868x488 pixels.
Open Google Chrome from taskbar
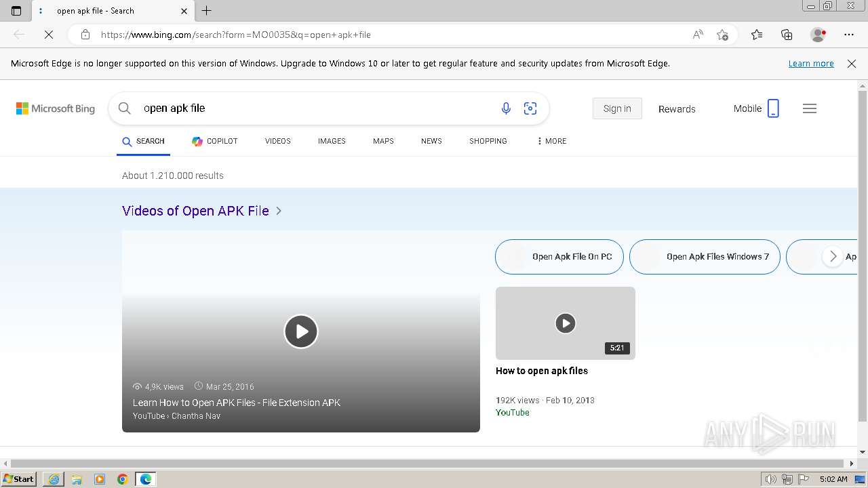pyautogui.click(x=123, y=479)
